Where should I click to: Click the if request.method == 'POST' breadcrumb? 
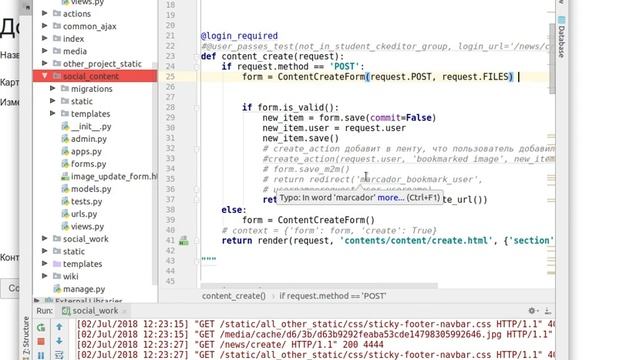click(333, 296)
